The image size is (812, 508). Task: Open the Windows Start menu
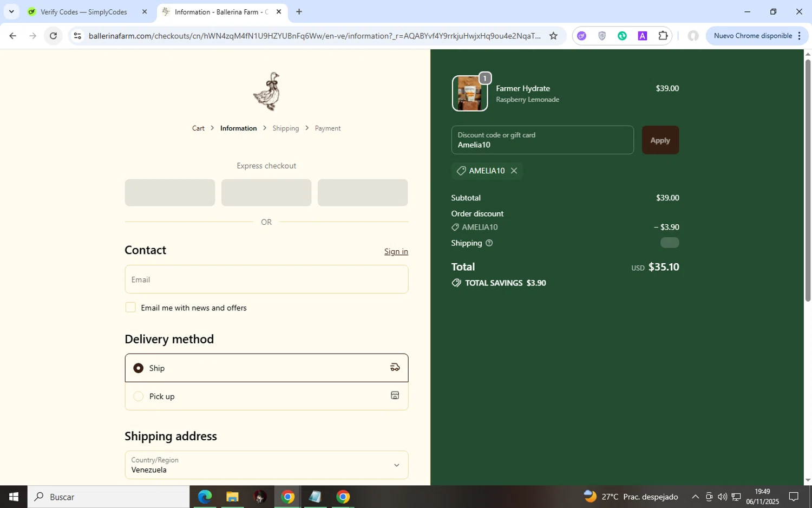[14, 497]
